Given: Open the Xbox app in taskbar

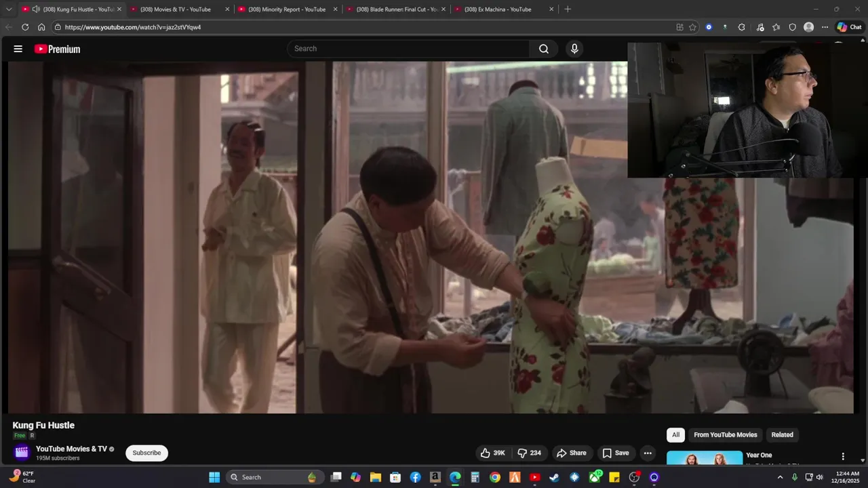Looking at the screenshot, I should [595, 477].
